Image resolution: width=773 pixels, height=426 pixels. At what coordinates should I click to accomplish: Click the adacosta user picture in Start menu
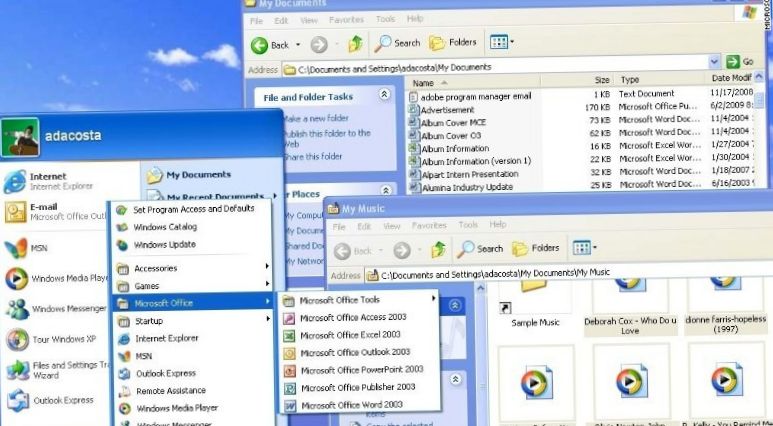pyautogui.click(x=20, y=137)
